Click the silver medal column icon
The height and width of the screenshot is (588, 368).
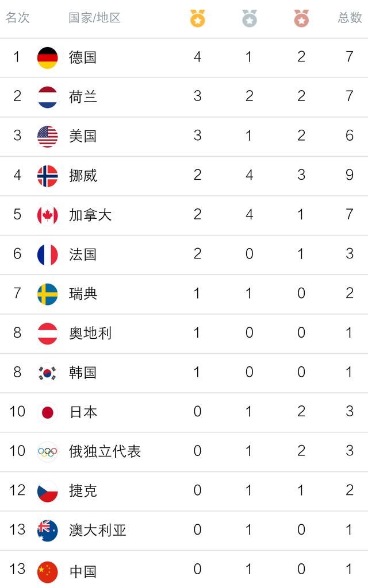click(x=250, y=18)
